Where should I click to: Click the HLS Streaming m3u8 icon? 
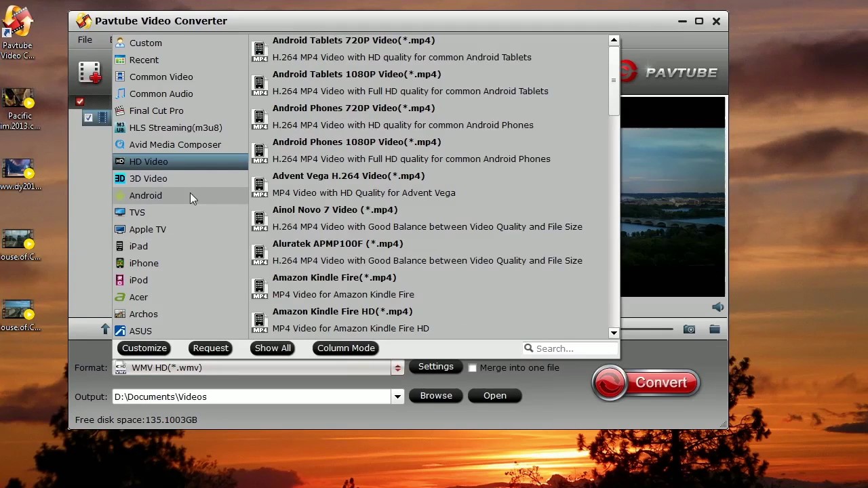120,127
